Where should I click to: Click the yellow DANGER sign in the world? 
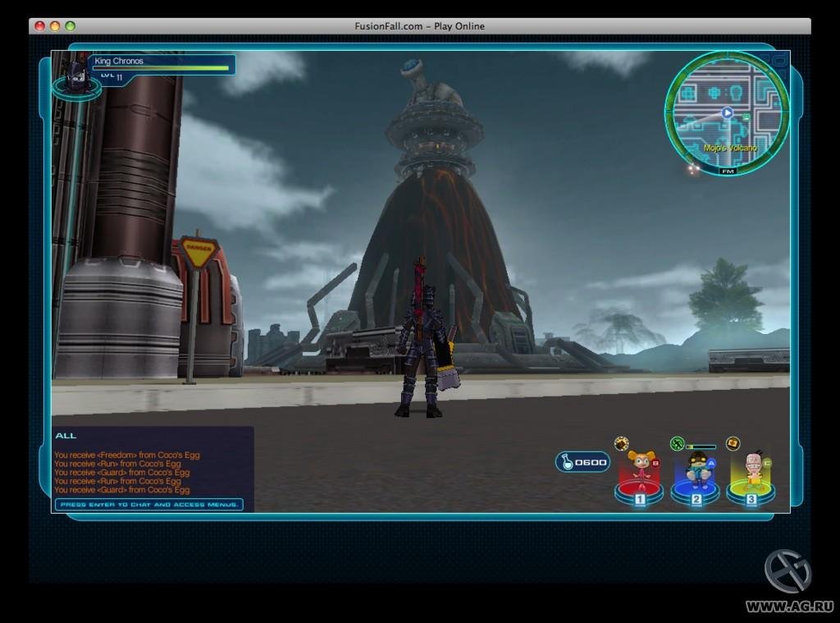(198, 253)
